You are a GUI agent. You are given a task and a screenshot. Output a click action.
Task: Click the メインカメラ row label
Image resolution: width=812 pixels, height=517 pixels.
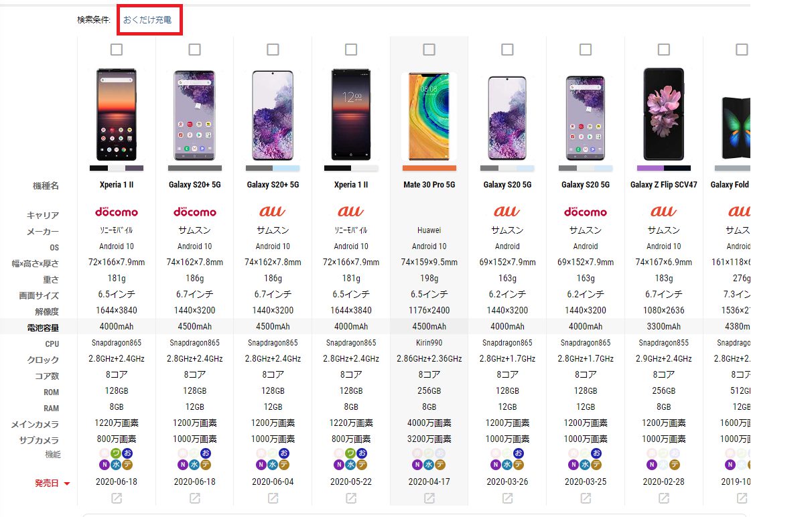[35, 425]
